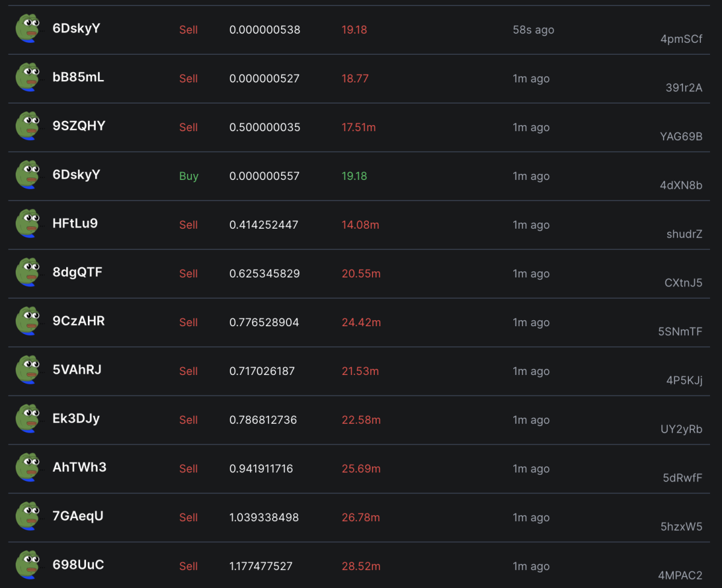This screenshot has height=588, width=722.
Task: Click the Pepe avatar beside Ek3DJy
Action: pyautogui.click(x=28, y=419)
